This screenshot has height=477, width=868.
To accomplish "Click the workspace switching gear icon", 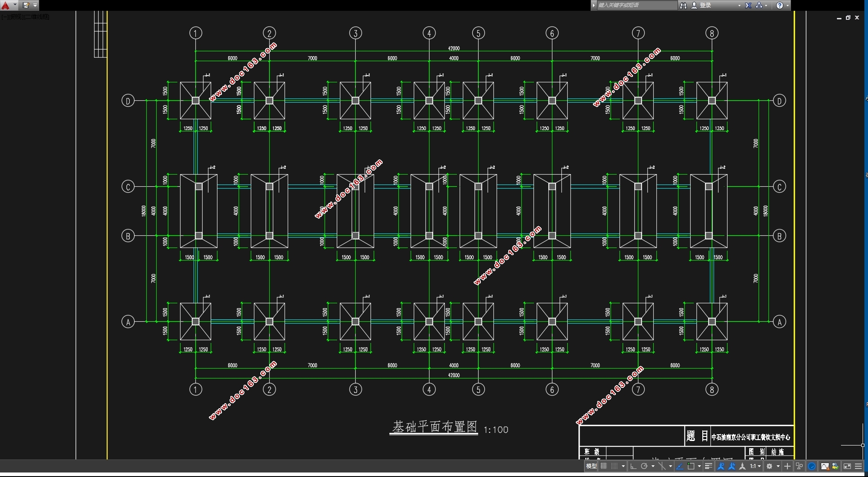I will 769,466.
